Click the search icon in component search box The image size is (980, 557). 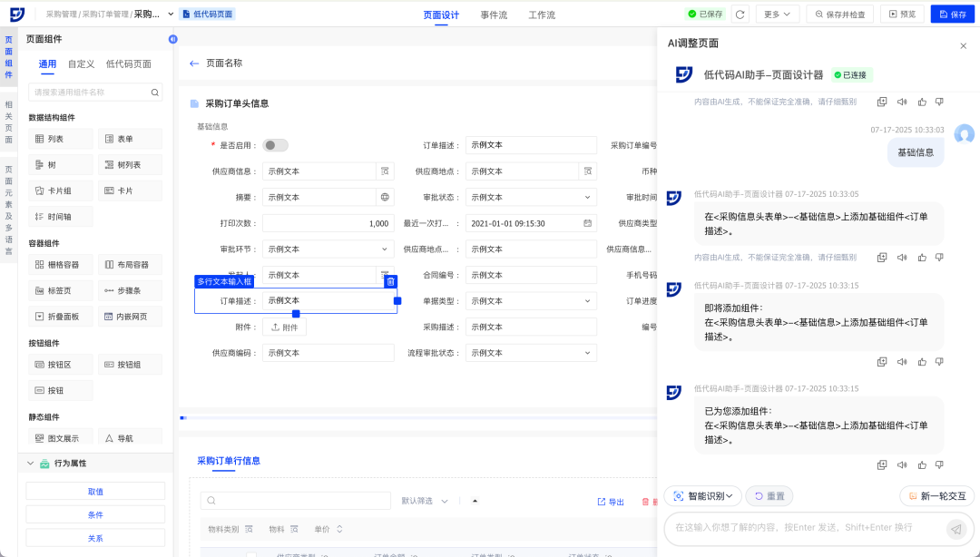click(155, 93)
